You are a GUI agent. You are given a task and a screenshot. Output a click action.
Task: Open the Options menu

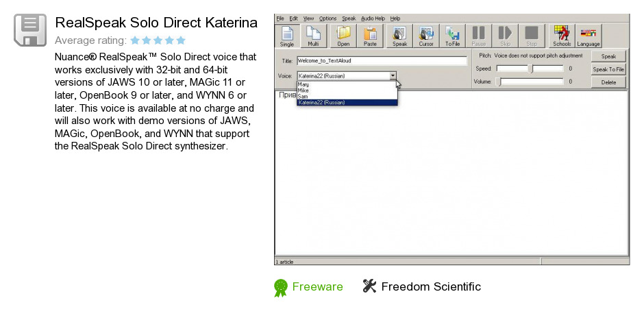tap(327, 19)
